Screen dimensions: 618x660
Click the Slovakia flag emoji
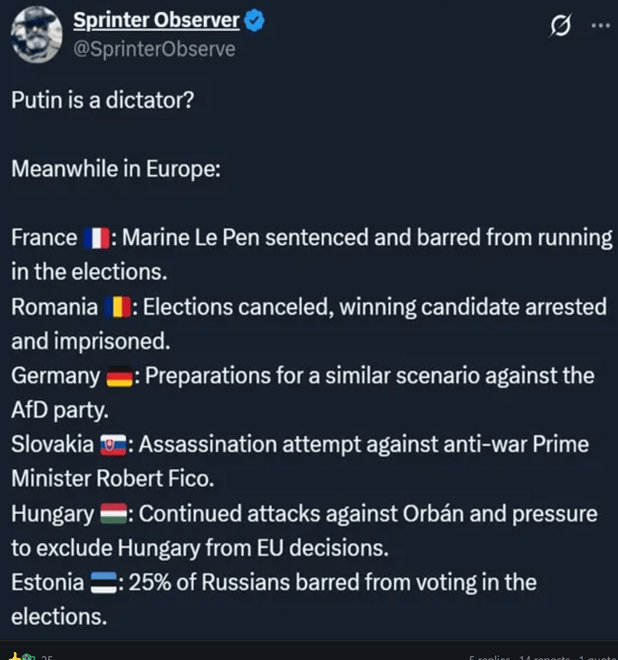tap(113, 445)
